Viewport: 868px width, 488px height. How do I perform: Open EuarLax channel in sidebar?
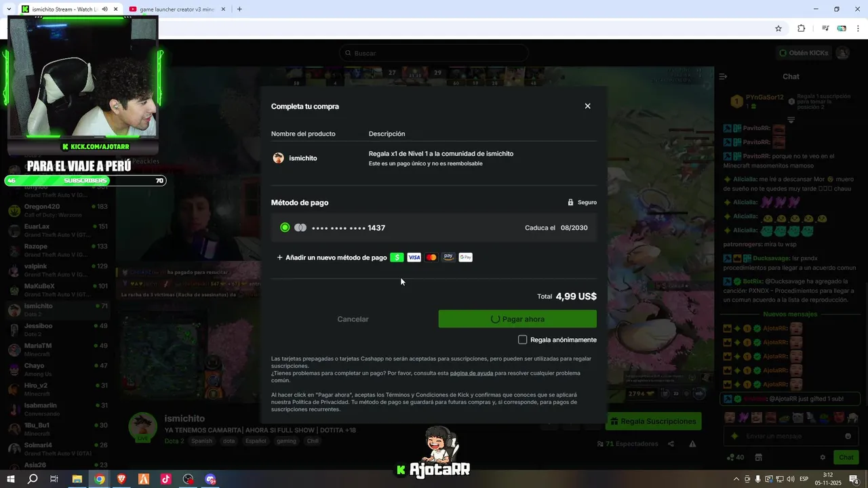coord(58,230)
